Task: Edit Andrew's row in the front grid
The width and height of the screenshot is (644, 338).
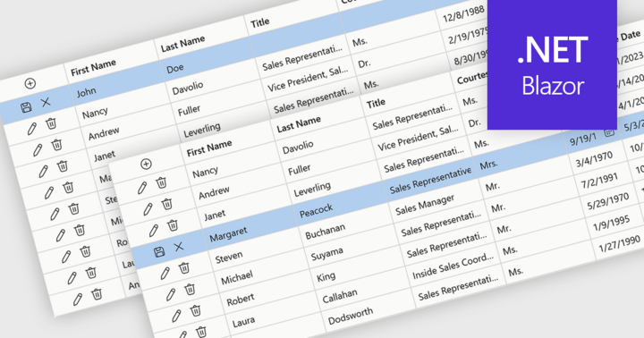Action: (148, 209)
